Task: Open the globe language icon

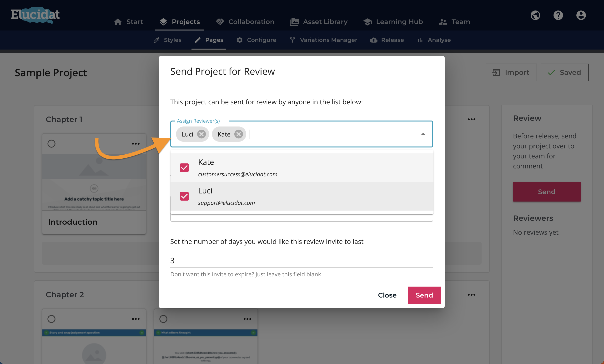Action: [x=535, y=15]
